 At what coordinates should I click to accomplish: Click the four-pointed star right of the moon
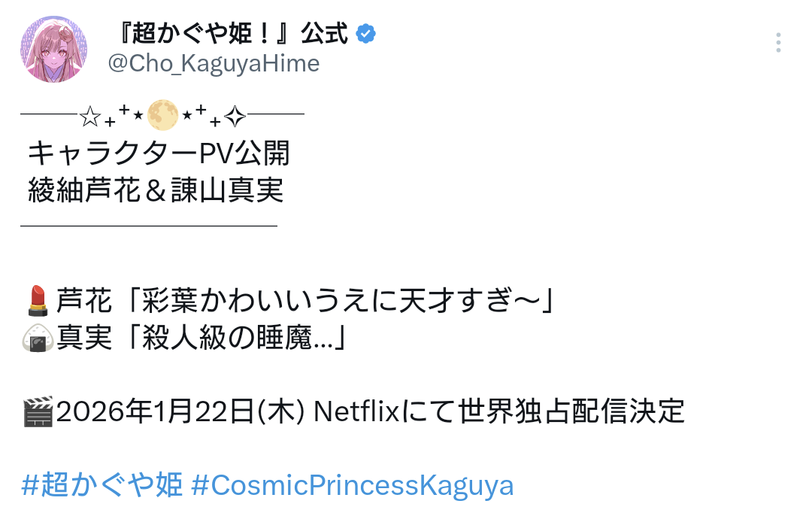[x=235, y=116]
